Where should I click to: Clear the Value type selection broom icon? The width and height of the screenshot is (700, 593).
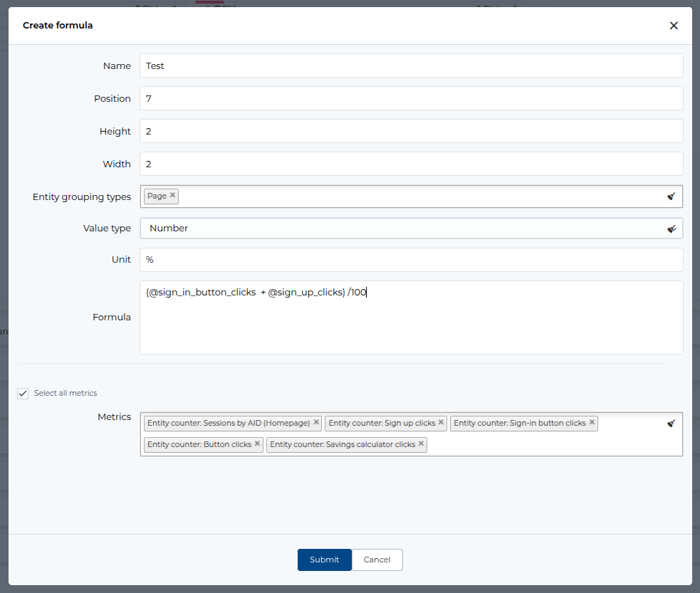pos(671,229)
